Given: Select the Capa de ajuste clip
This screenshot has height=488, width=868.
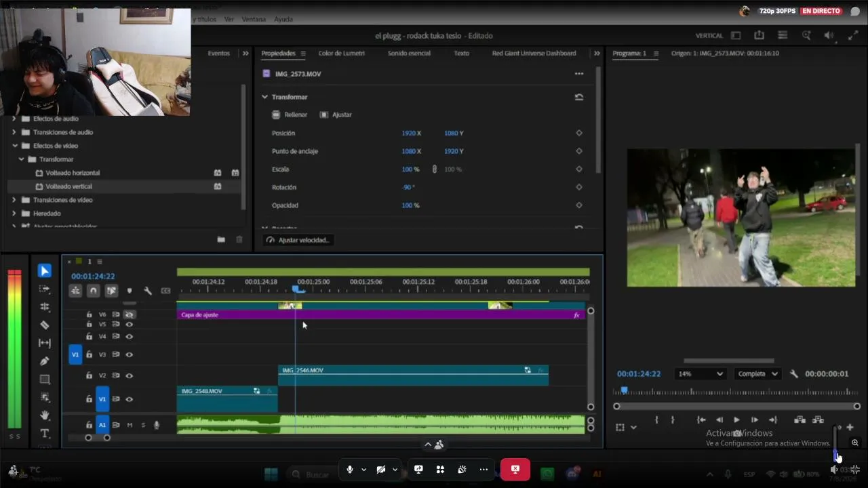Looking at the screenshot, I should click(x=380, y=315).
